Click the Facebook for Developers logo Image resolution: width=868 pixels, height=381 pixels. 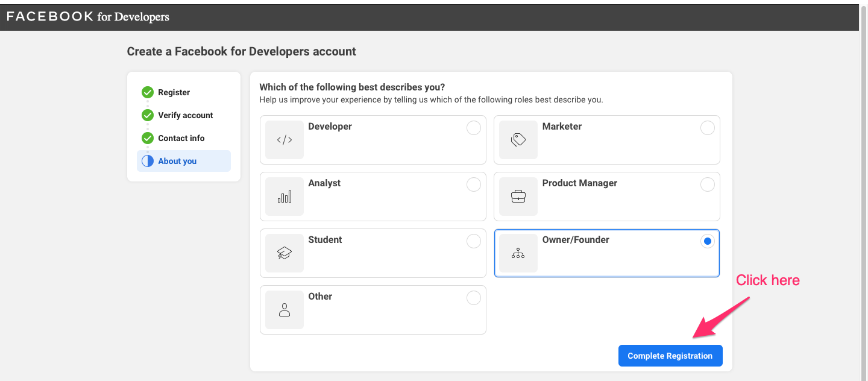[x=88, y=17]
